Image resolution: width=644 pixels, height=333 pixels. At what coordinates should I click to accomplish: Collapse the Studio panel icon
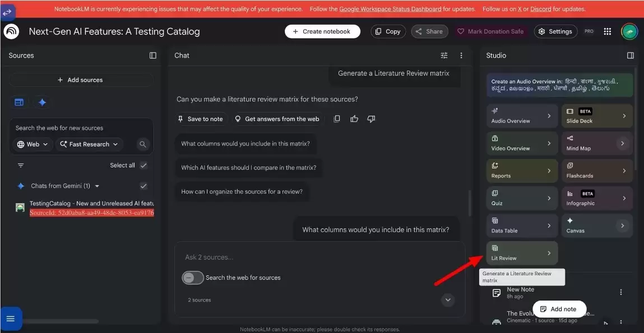tap(631, 55)
